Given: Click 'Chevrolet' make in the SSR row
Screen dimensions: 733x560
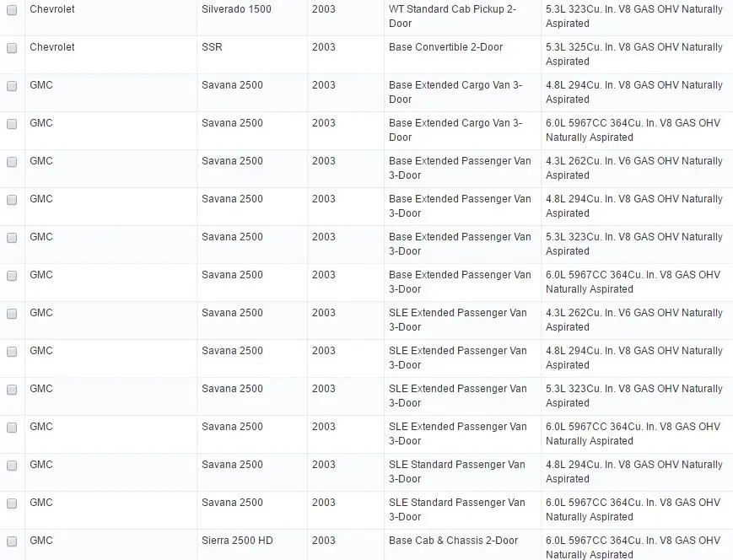Looking at the screenshot, I should pos(52,46).
